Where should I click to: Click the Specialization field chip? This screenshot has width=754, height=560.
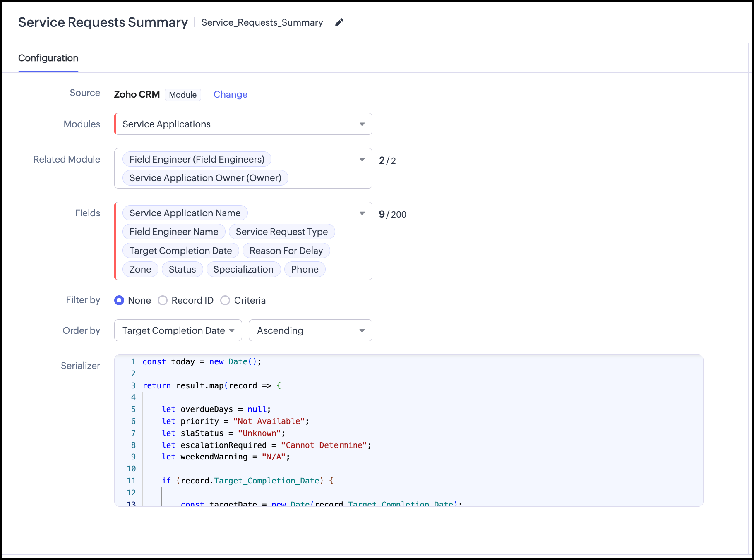coord(243,269)
